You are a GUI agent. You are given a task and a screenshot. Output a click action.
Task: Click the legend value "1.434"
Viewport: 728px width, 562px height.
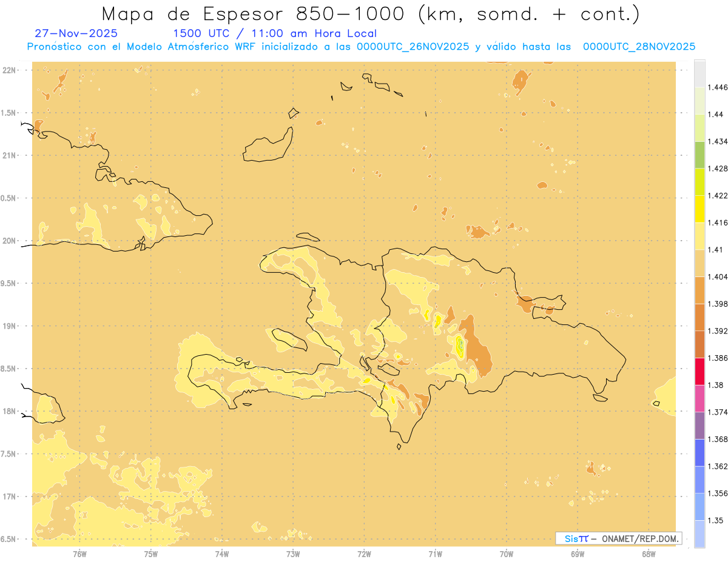point(718,141)
